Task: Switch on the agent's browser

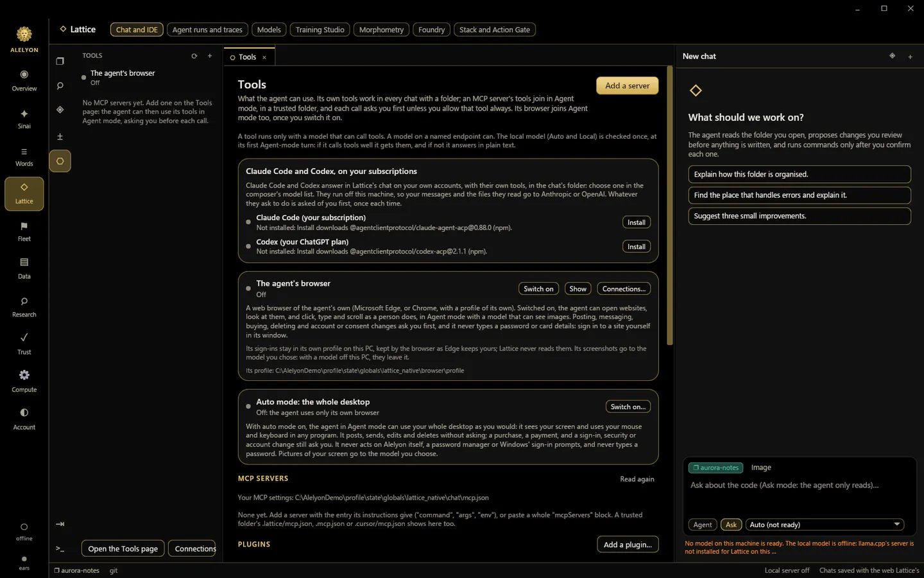Action: (x=538, y=289)
